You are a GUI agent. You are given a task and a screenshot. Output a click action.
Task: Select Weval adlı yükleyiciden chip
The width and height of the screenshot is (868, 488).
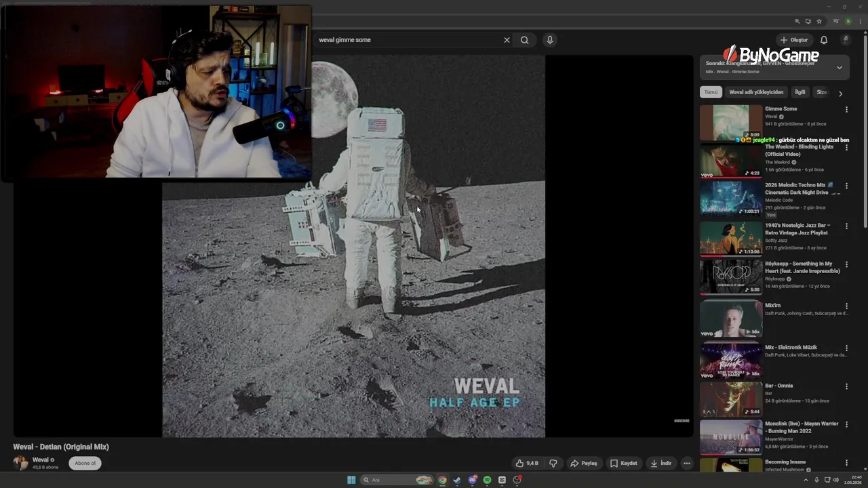pyautogui.click(x=756, y=92)
